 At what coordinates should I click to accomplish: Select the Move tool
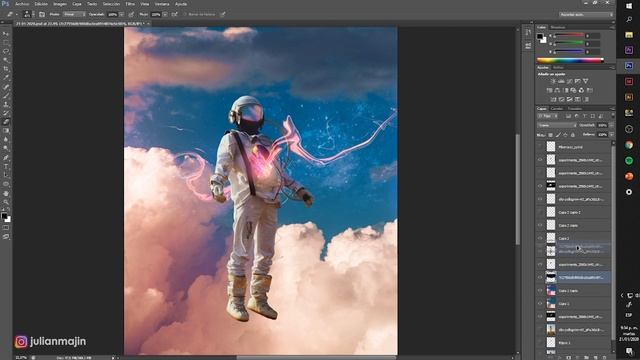click(6, 33)
